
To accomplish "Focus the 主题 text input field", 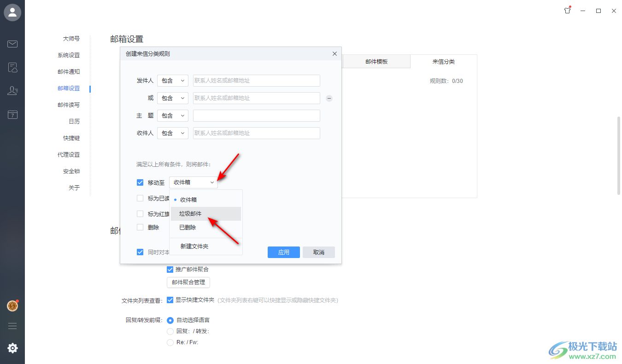I will pos(257,116).
